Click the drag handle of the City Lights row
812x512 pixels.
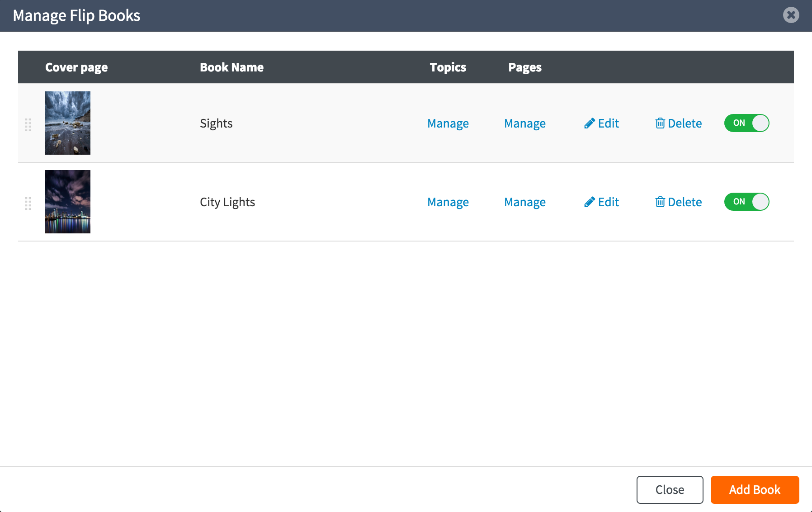(28, 203)
